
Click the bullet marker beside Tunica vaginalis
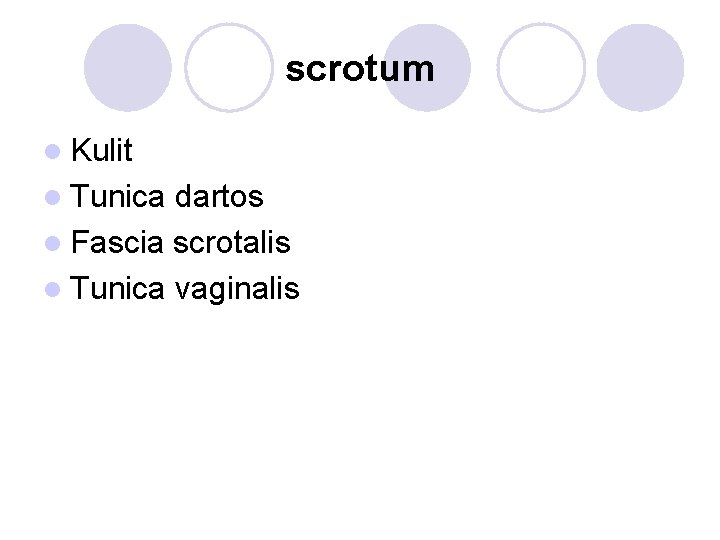[x=53, y=290]
